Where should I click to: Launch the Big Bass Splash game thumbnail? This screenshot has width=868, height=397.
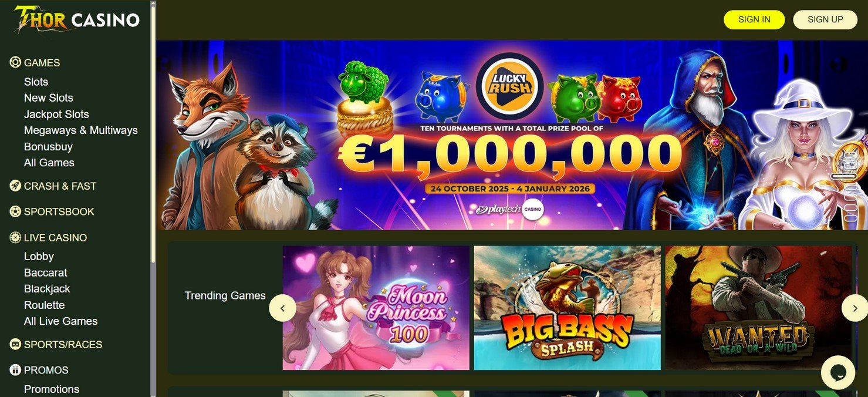(567, 308)
